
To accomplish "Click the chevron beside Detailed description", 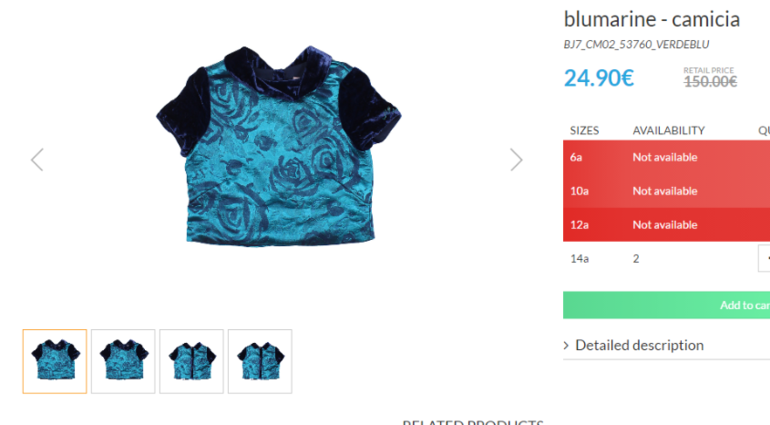I will click(566, 346).
